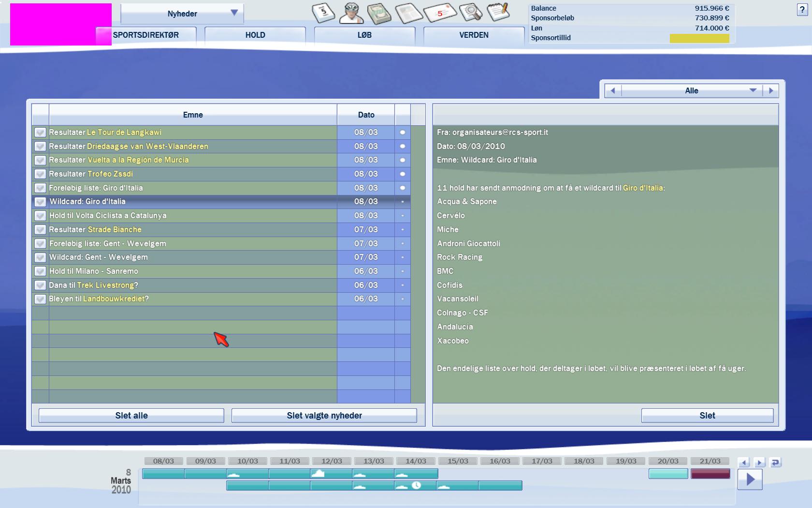The image size is (812, 508).
Task: Tick checkbox for Resultater Strade Bianche
Action: click(x=40, y=230)
